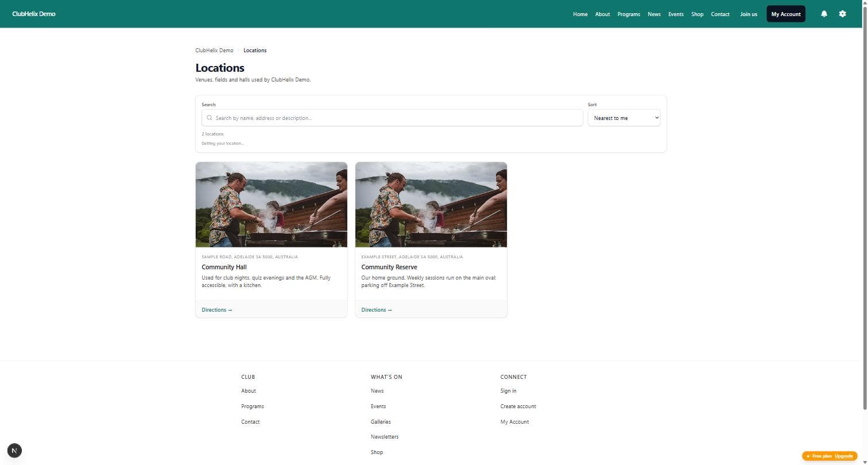Image resolution: width=868 pixels, height=465 pixels.
Task: Click the Create account footer link
Action: tap(518, 406)
